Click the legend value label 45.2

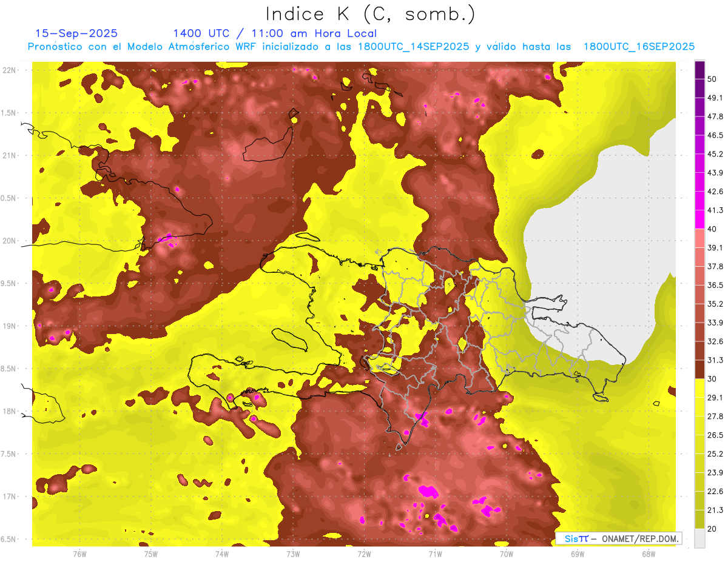point(715,154)
